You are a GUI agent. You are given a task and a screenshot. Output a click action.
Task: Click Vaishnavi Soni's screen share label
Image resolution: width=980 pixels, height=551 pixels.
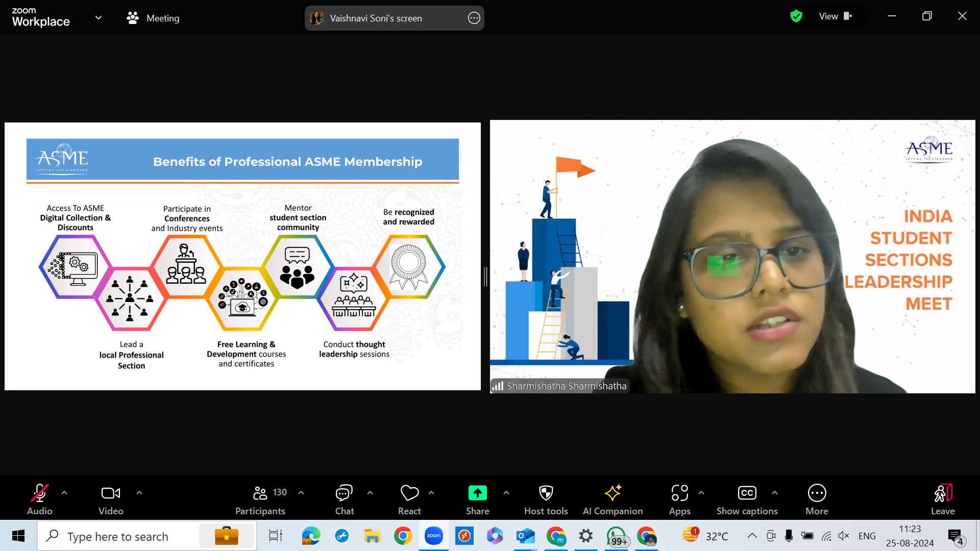376,18
